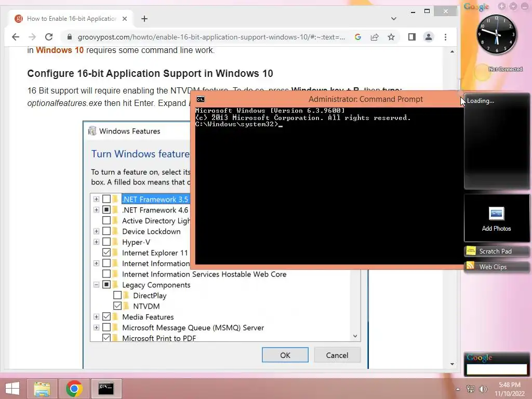Expand the .NET Framework 3.5 node
The width and height of the screenshot is (532, 399).
(x=96, y=199)
